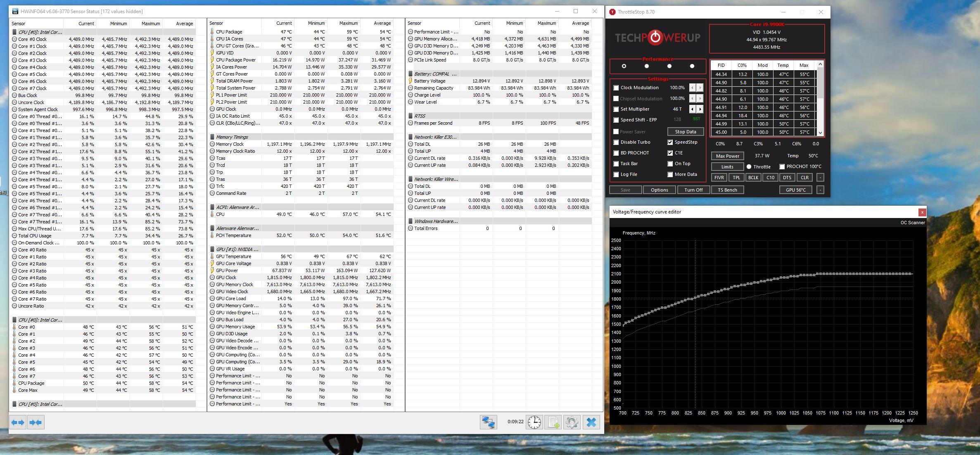
Task: Click the clock reset timer icon
Action: point(534,422)
